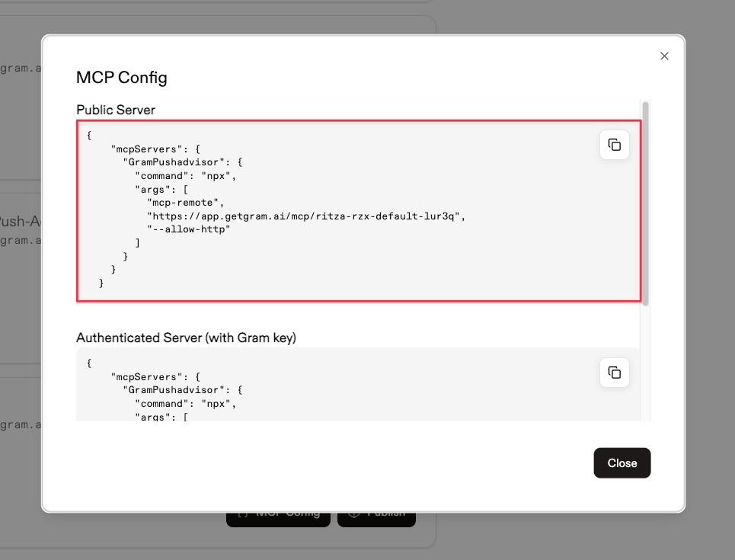Click "command": "npx" line in Public Server
The image size is (735, 560).
[x=186, y=176]
